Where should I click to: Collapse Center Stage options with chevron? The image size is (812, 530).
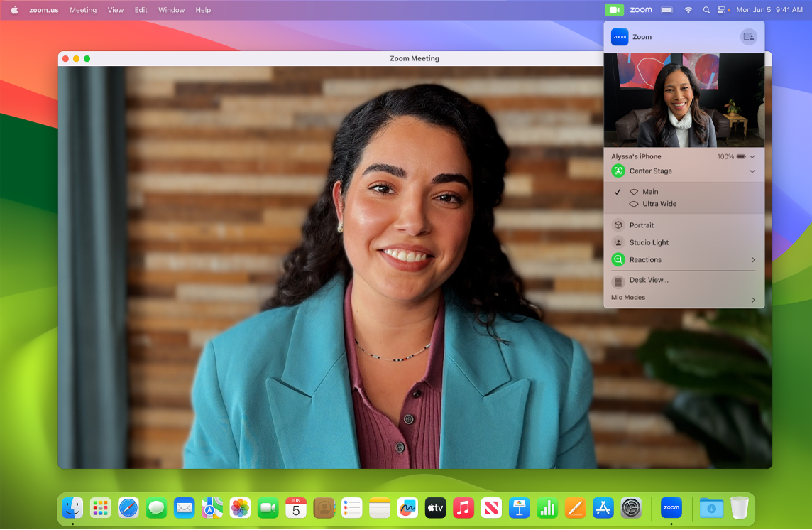(752, 171)
